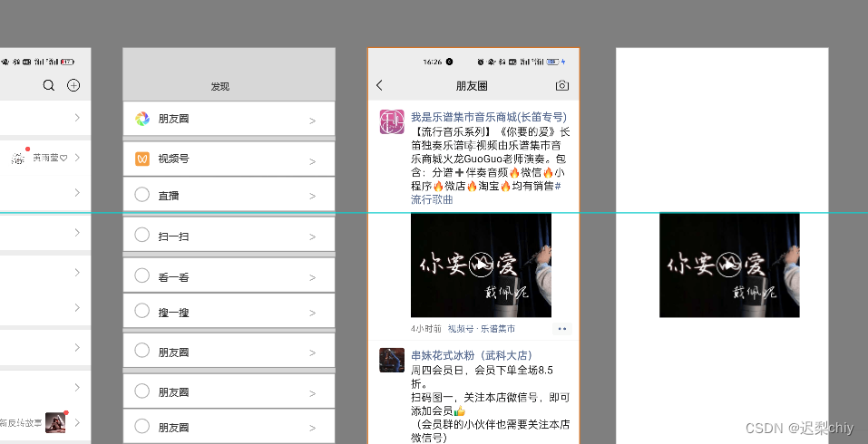The height and width of the screenshot is (444, 868).
Task: Click the small avatar beside 黄雨莹
Action: tap(18, 159)
